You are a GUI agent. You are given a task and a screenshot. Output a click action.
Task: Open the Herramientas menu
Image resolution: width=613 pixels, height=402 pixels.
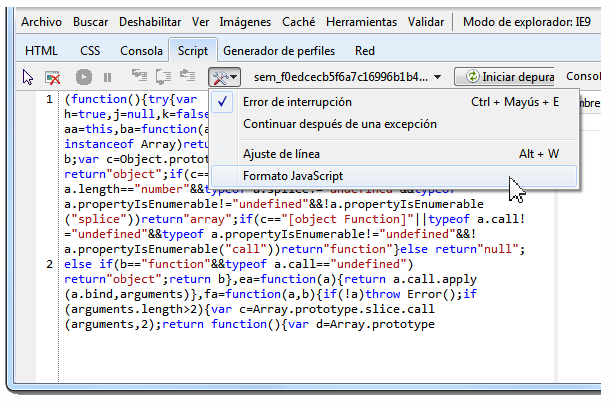pos(362,22)
